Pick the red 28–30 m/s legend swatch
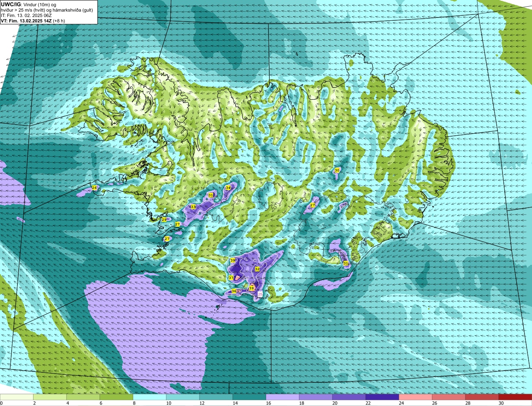532x406 pixels. point(482,397)
